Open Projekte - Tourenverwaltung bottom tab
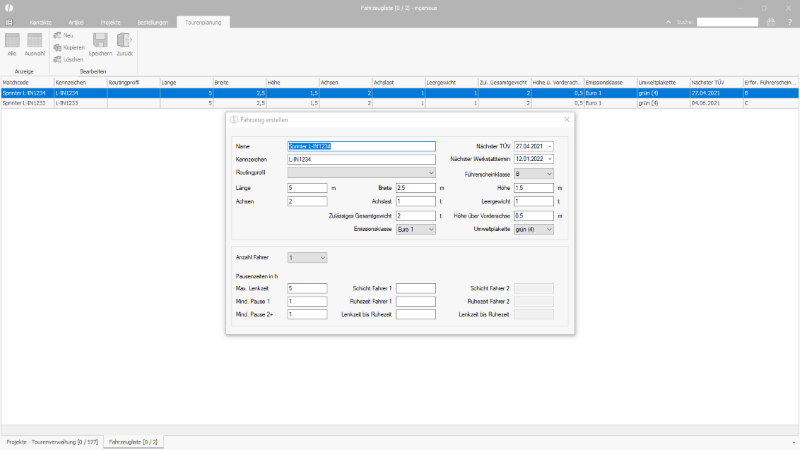Image resolution: width=800 pixels, height=450 pixels. pyautogui.click(x=52, y=442)
